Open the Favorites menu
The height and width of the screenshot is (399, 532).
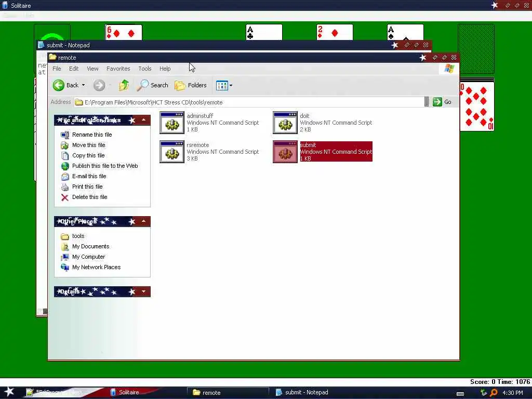pyautogui.click(x=118, y=69)
